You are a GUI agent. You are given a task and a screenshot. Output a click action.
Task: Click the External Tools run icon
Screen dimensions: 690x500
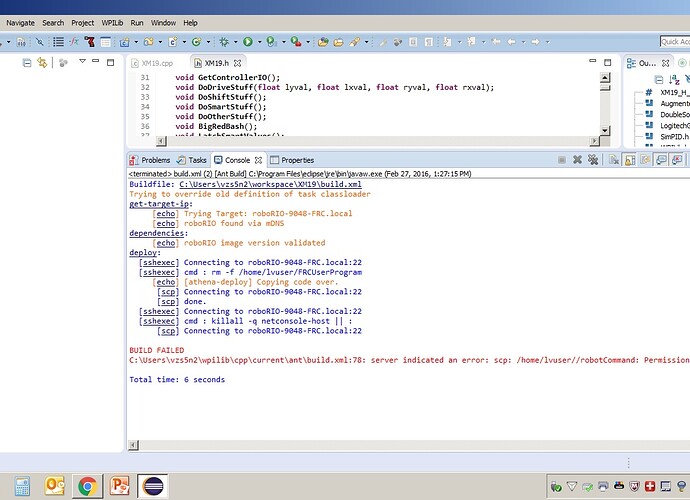click(x=296, y=42)
